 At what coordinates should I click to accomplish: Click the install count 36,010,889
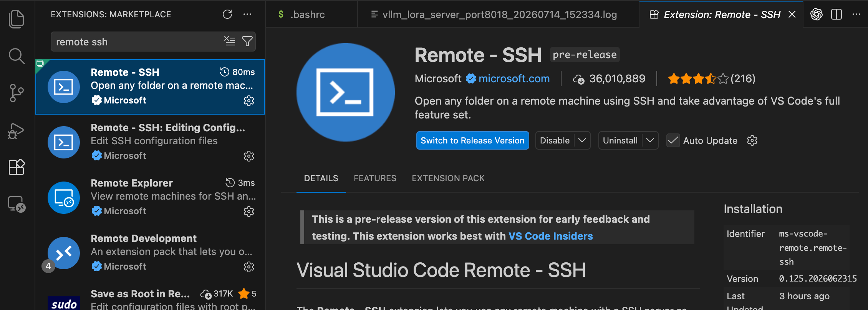pos(609,79)
